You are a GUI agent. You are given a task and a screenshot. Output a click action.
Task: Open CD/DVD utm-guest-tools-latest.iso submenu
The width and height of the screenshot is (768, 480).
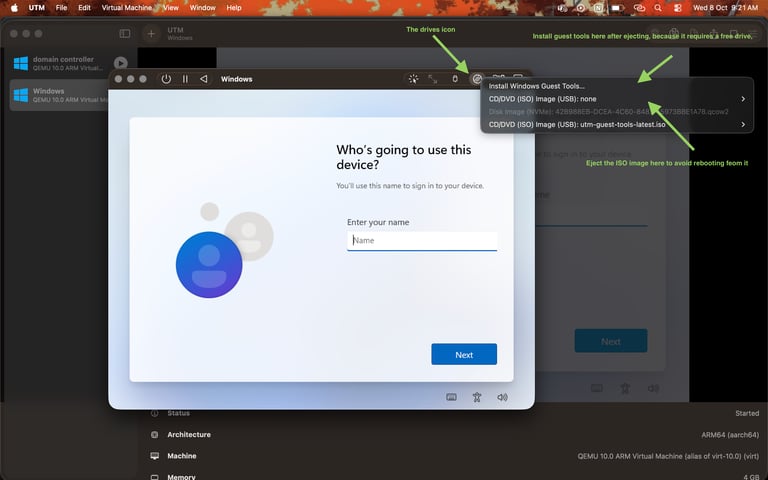[x=617, y=124]
